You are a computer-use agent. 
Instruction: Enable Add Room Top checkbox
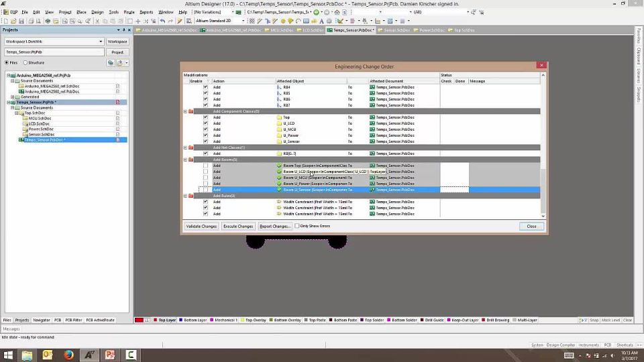click(205, 166)
